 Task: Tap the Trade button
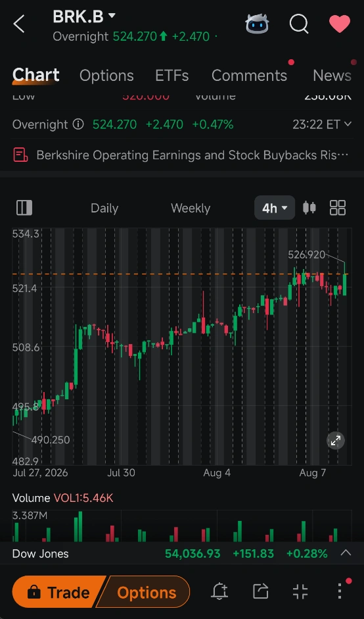[x=59, y=593]
